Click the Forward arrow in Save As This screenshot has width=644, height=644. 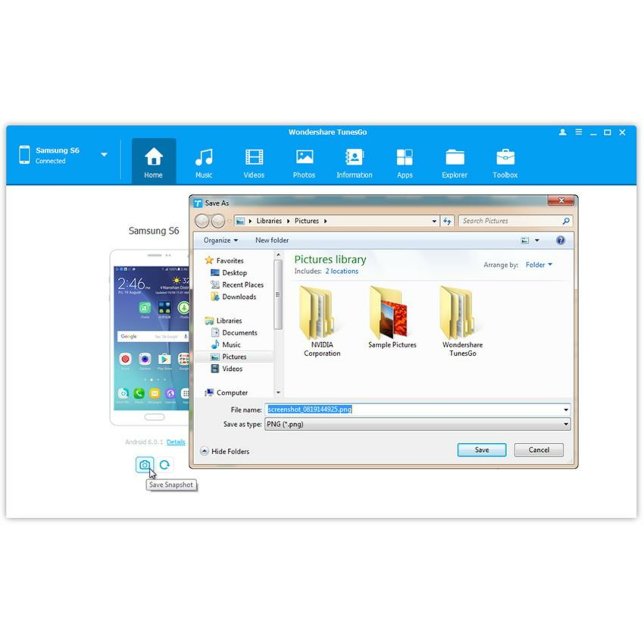[x=218, y=221]
